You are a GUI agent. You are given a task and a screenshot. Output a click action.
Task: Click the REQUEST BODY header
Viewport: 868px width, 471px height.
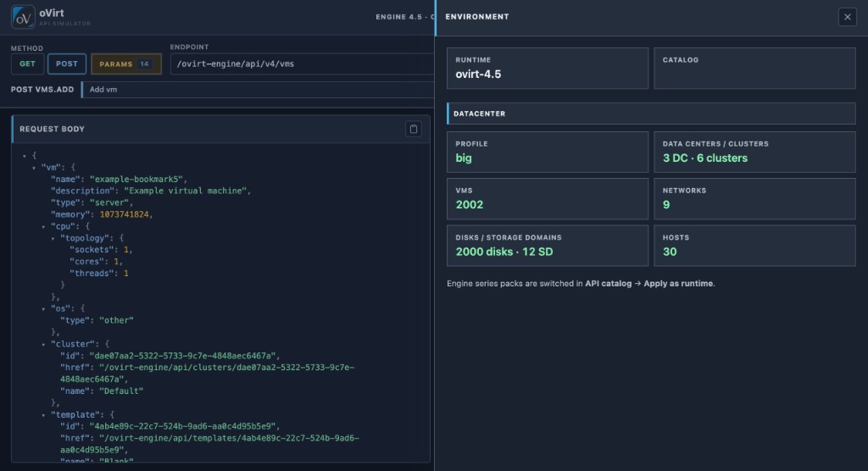[52, 129]
